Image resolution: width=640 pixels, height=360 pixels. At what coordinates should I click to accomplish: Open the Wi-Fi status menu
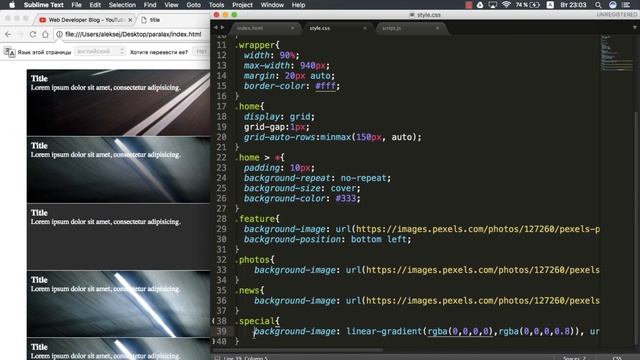coord(506,5)
